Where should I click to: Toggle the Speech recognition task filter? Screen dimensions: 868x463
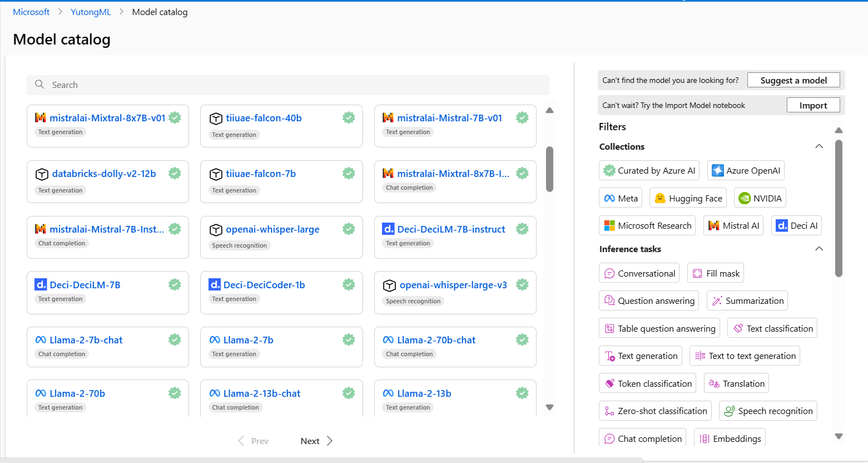pyautogui.click(x=768, y=411)
